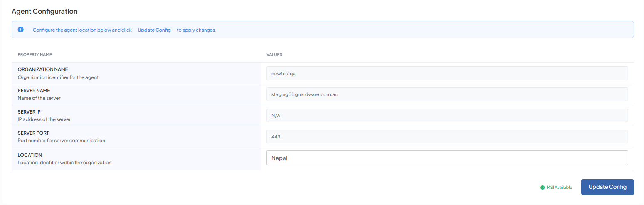Click the Organization Name field showing newtestqa
Screen dimensions: 644x205
tap(447, 73)
